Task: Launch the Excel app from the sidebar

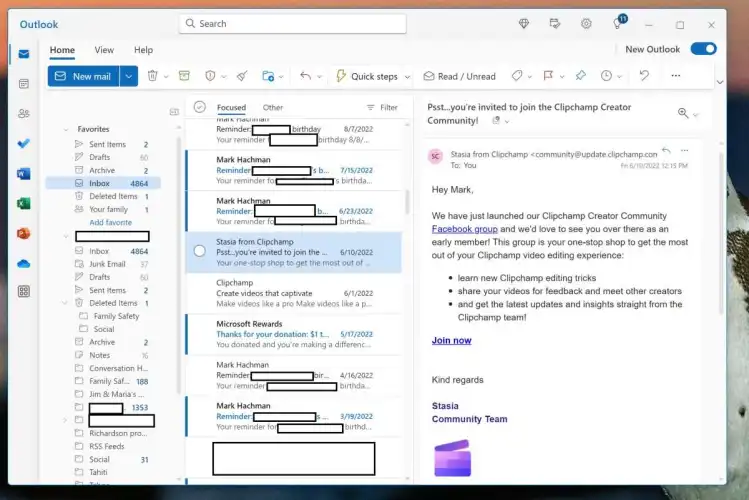Action: (24, 203)
